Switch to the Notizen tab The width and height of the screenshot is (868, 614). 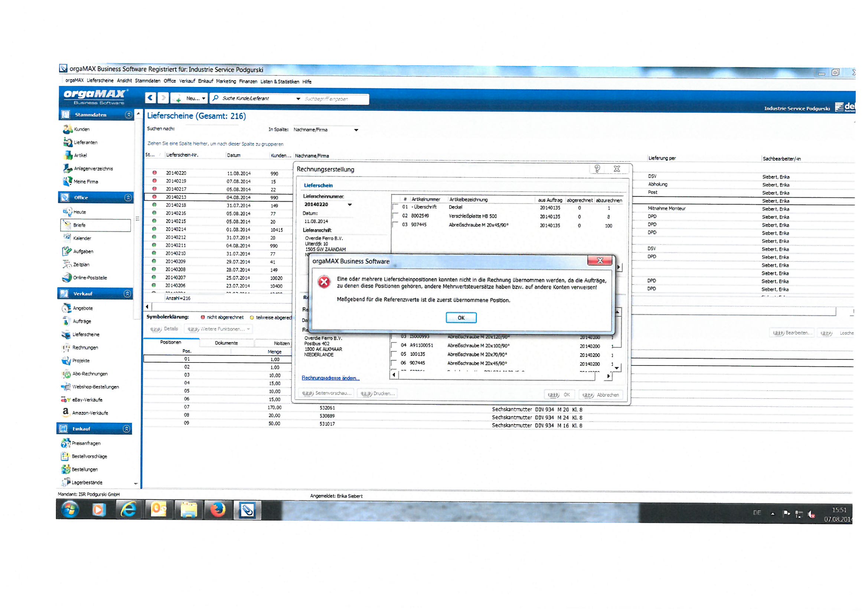click(282, 344)
